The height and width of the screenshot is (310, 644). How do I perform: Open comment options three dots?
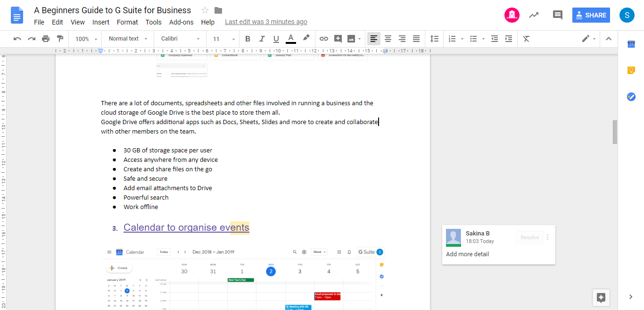click(x=547, y=237)
